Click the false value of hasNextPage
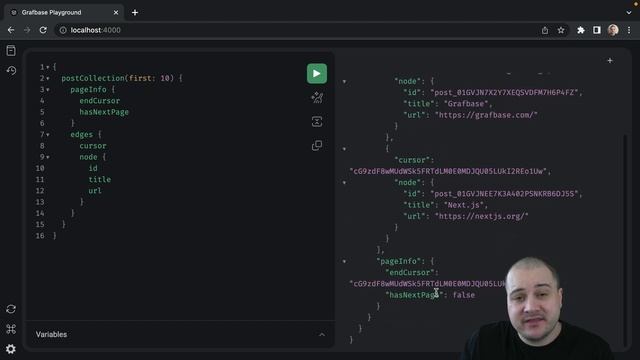The height and width of the screenshot is (360, 640). tap(464, 295)
